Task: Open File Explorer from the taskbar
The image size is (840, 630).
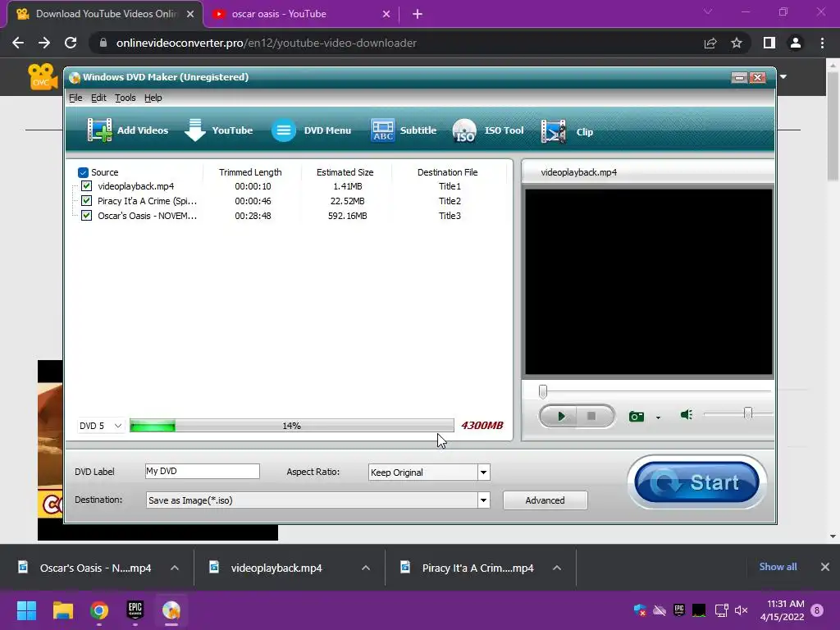Action: 62,610
